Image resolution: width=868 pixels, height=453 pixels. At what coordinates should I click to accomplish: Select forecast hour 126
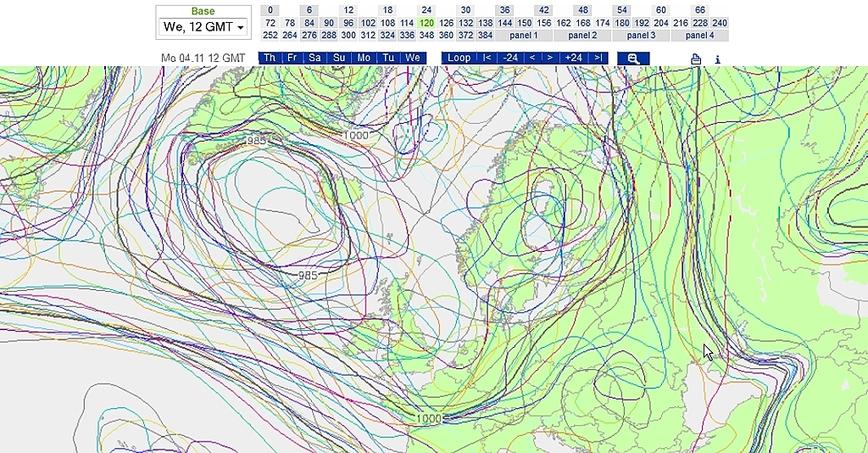(x=446, y=23)
